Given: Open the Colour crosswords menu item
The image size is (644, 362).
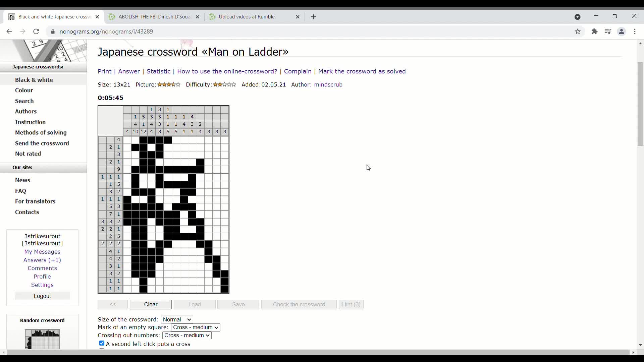Looking at the screenshot, I should click(x=24, y=90).
